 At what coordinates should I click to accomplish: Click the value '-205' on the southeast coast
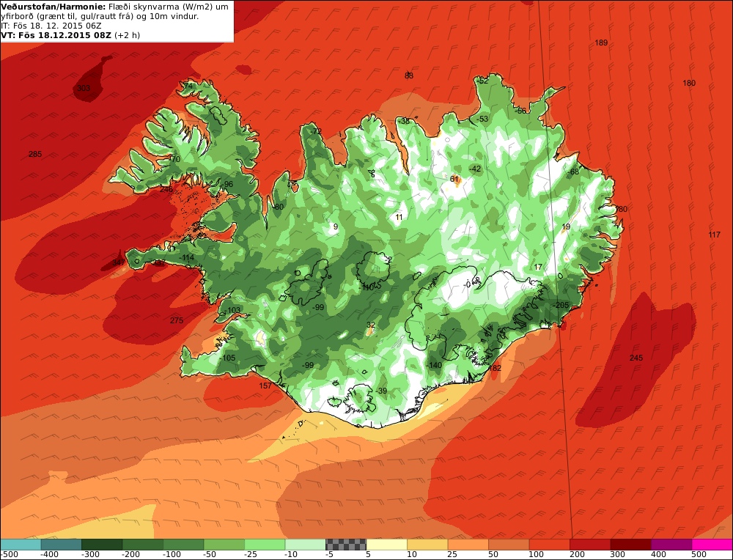pyautogui.click(x=561, y=305)
